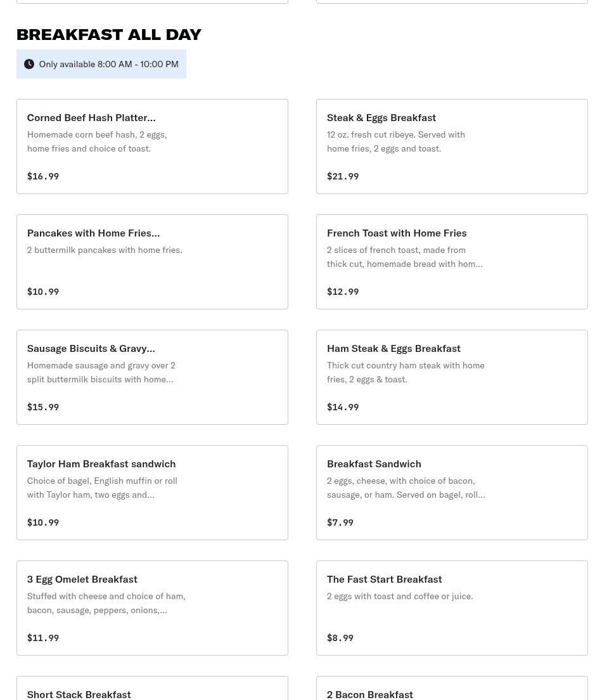Click the 3 Egg Omelet description text
This screenshot has width=602, height=700.
106,603
